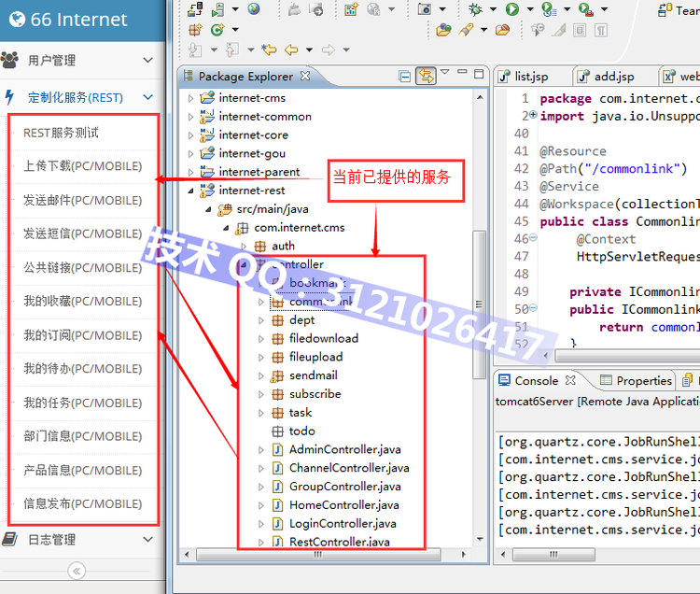700x594 pixels.
Task: Toggle Link with Editor in Package Explorer
Action: [426, 76]
